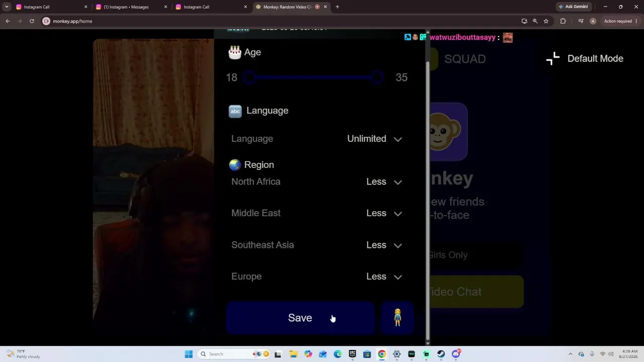Click the Monkey app logo
644x362 pixels.
point(449,132)
